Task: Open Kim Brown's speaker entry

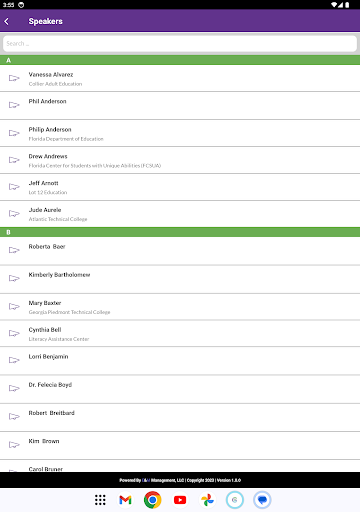Action: [180, 446]
